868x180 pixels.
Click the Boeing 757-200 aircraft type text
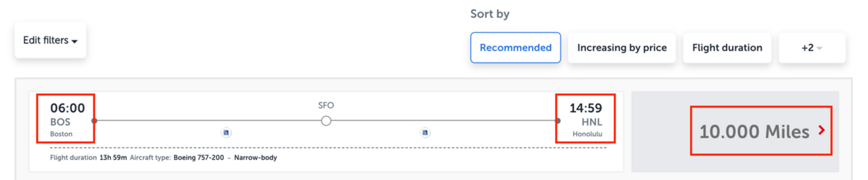pyautogui.click(x=198, y=157)
